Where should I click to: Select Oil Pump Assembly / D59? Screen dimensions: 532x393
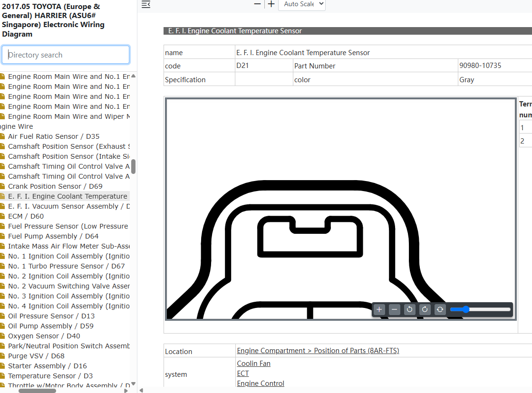click(x=51, y=326)
